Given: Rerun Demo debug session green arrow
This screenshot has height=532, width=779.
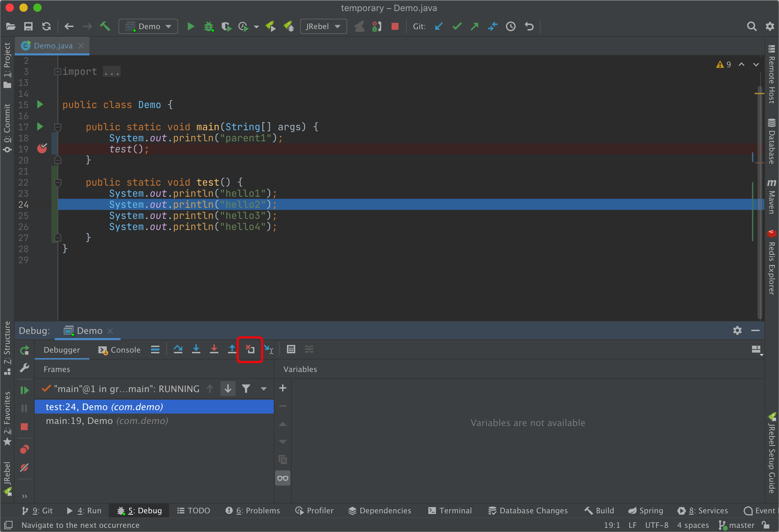Looking at the screenshot, I should (24, 350).
